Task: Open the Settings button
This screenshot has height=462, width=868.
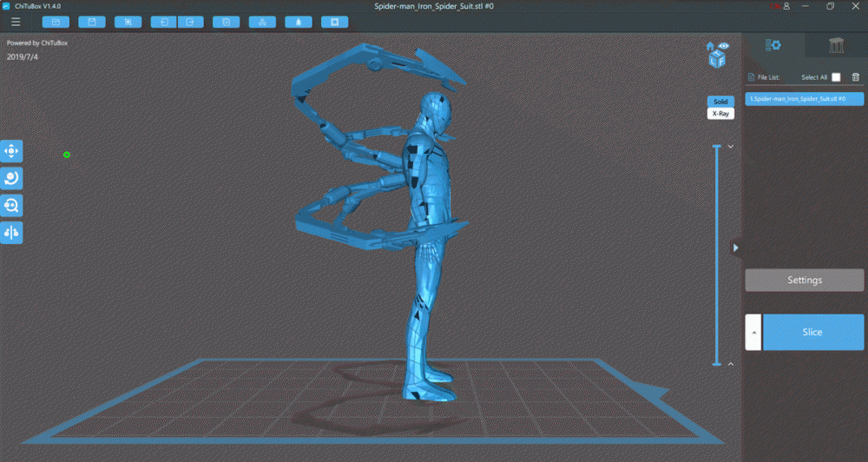Action: click(x=805, y=280)
